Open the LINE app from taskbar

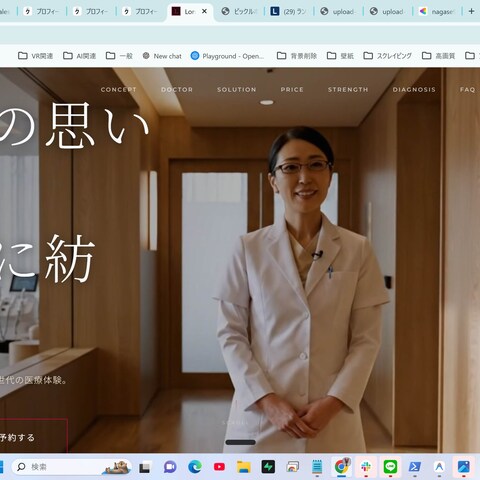click(x=390, y=467)
